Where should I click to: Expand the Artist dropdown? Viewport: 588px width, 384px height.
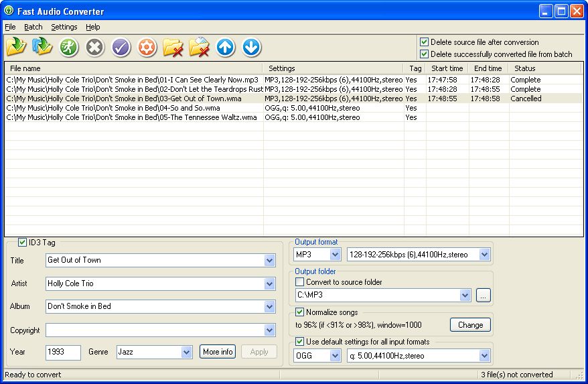click(x=269, y=283)
